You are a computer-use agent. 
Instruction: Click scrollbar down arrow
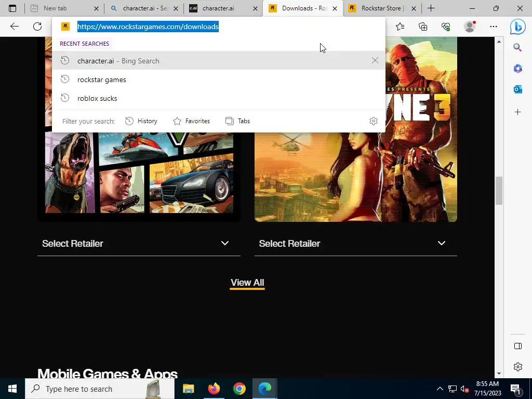[499, 374]
